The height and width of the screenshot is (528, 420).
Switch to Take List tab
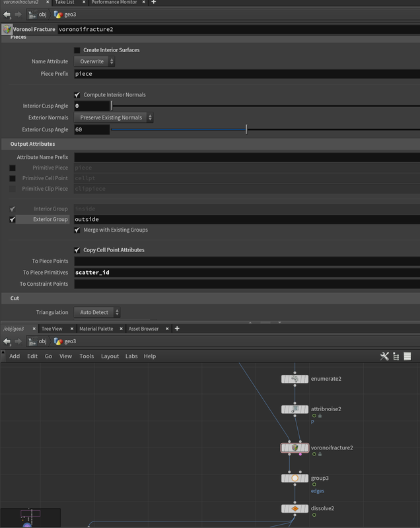(x=65, y=2)
